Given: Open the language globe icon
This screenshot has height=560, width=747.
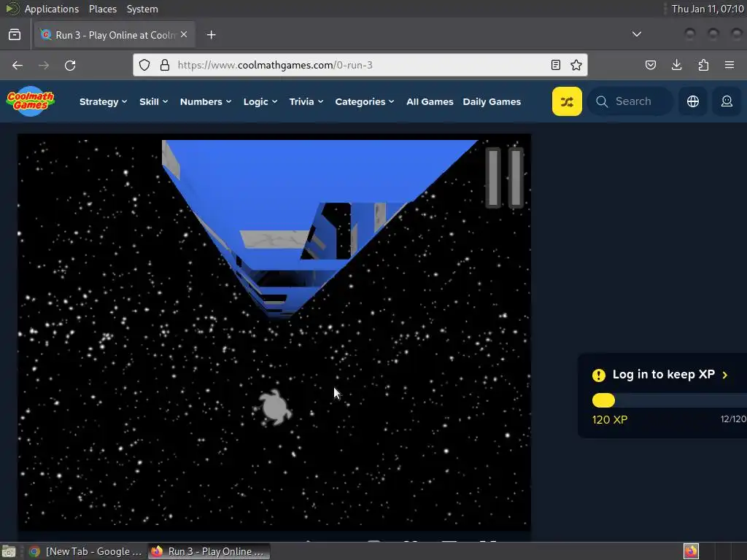Looking at the screenshot, I should click(x=693, y=101).
